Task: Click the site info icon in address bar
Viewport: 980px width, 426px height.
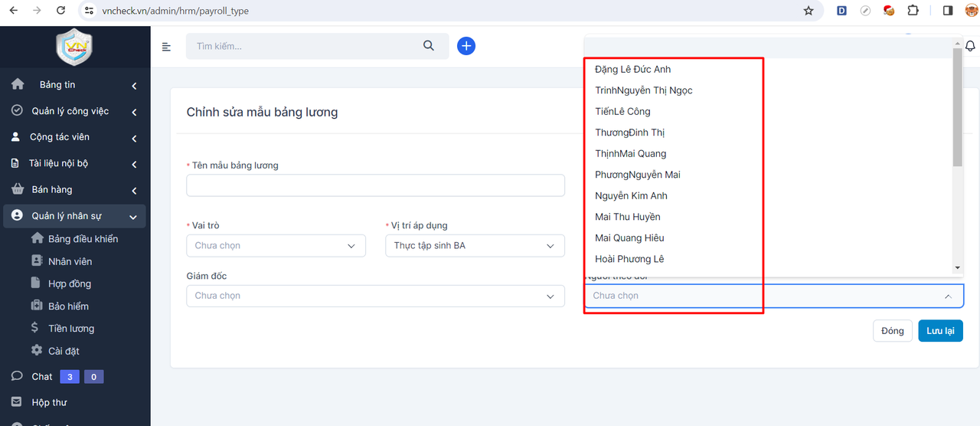Action: [89, 11]
